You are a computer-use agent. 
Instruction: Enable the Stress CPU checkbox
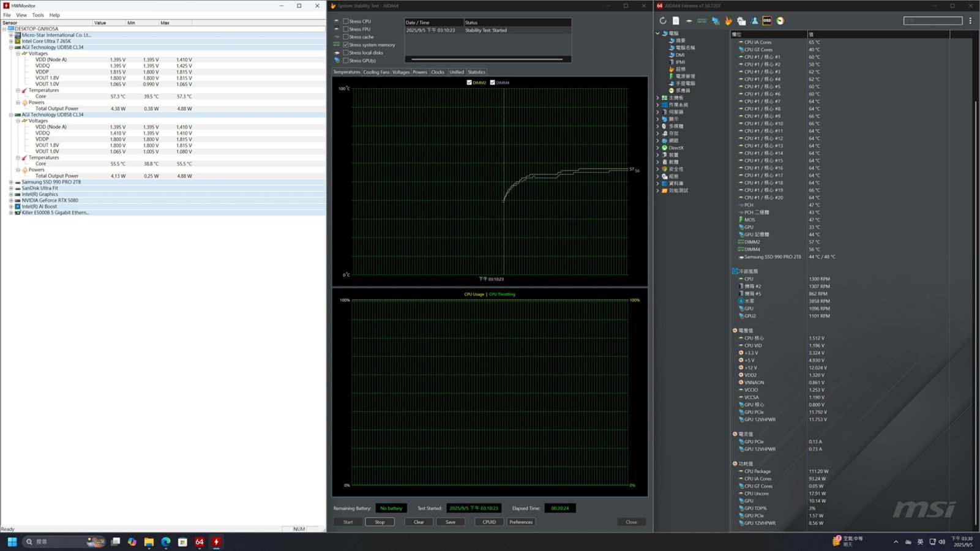coord(346,21)
